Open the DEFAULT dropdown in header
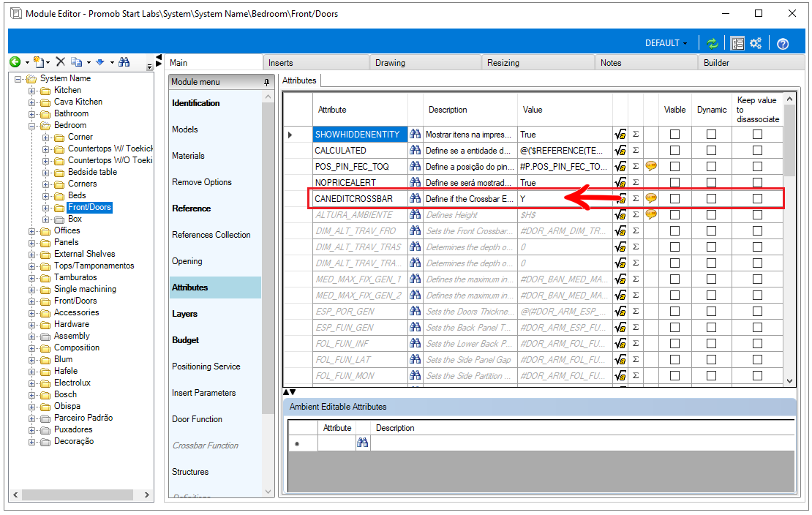Viewport: 812px width, 515px height. click(x=666, y=43)
